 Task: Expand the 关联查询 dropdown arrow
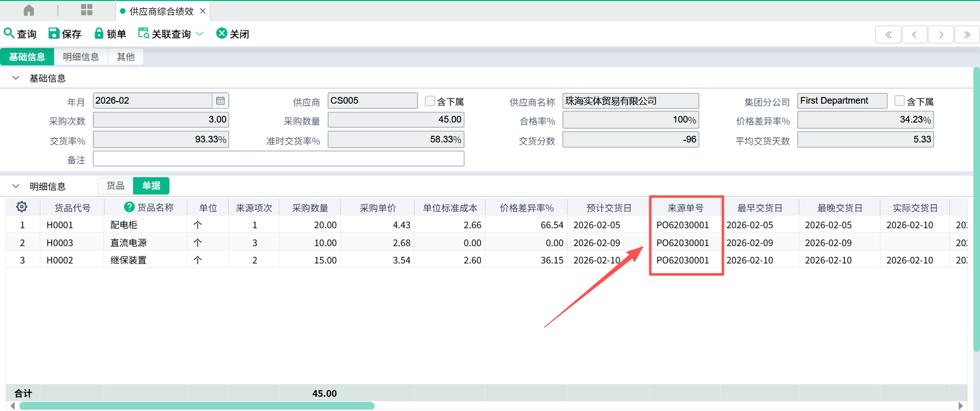click(x=200, y=34)
